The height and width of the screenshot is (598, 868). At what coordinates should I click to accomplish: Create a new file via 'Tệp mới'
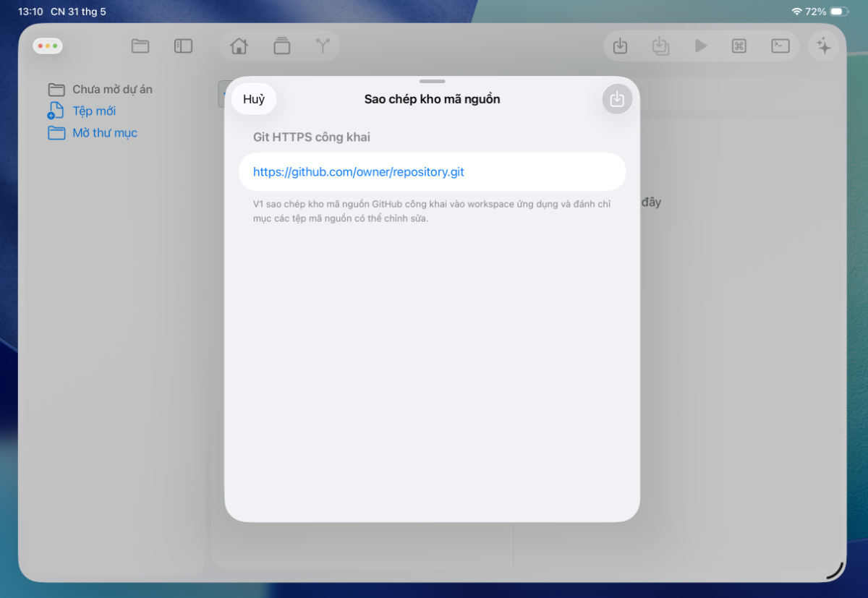94,111
